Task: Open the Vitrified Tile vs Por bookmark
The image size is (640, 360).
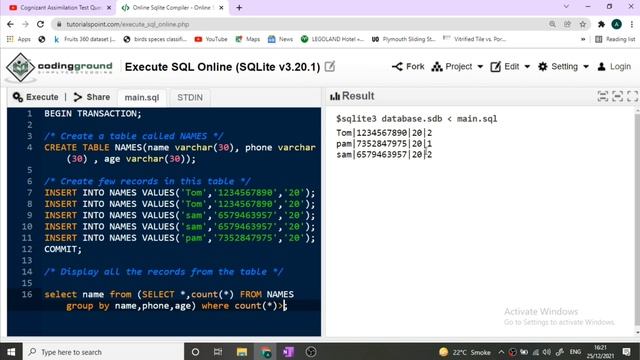Action: point(474,39)
